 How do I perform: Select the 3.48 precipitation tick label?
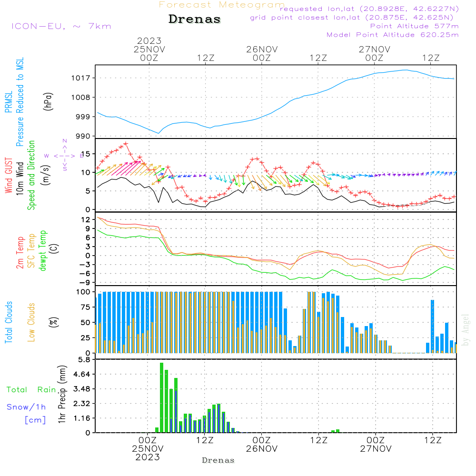[82, 389]
